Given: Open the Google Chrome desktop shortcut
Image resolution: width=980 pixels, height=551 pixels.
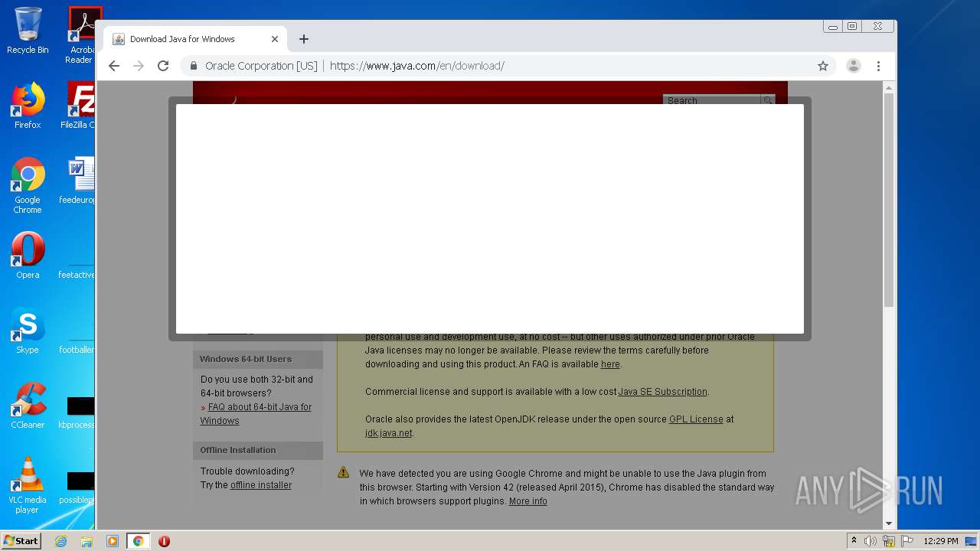Looking at the screenshot, I should (28, 185).
